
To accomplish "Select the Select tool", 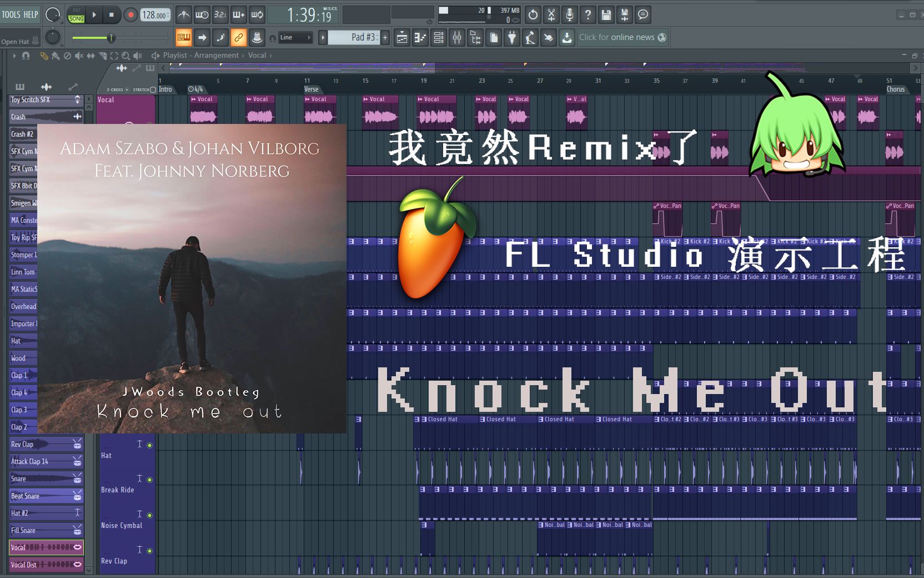I will (114, 56).
